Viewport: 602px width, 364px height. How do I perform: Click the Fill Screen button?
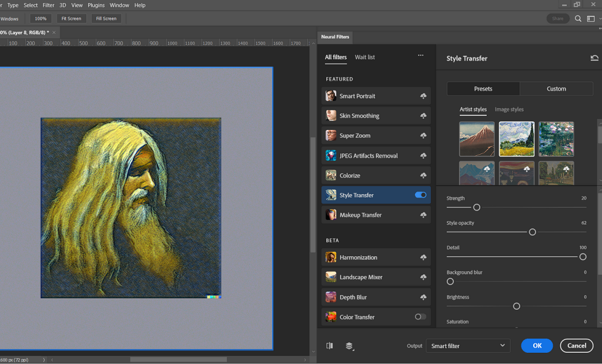click(106, 18)
